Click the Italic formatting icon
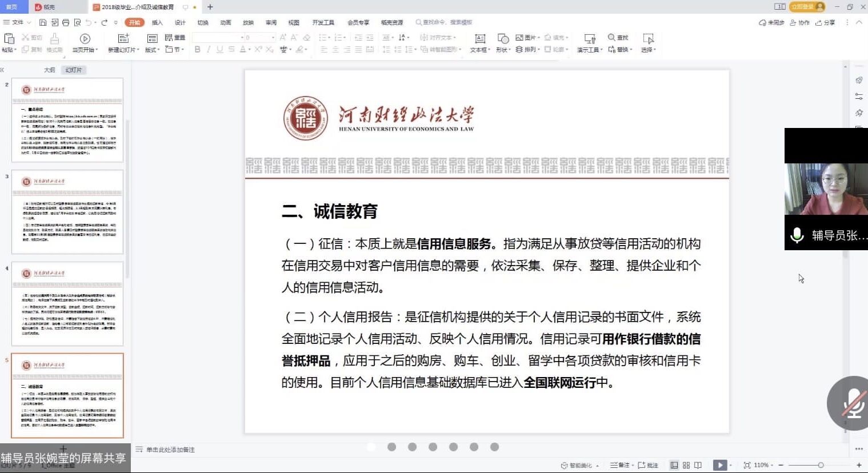Screen dimensions: 868x473 209,50
